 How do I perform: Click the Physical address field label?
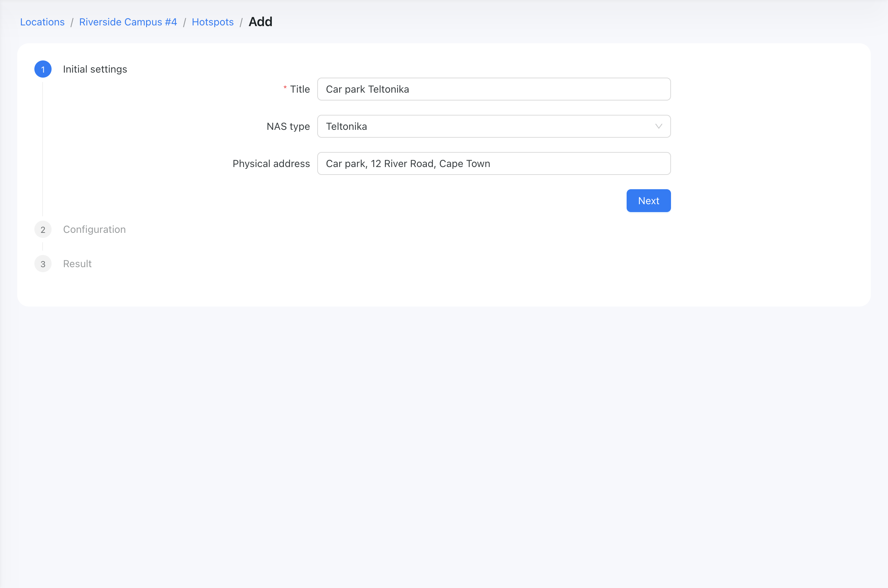coord(271,163)
